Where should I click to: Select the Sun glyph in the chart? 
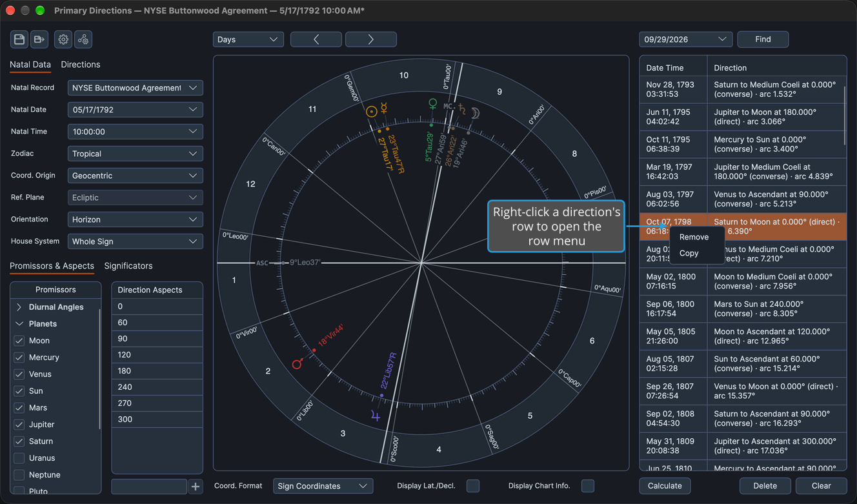[371, 112]
